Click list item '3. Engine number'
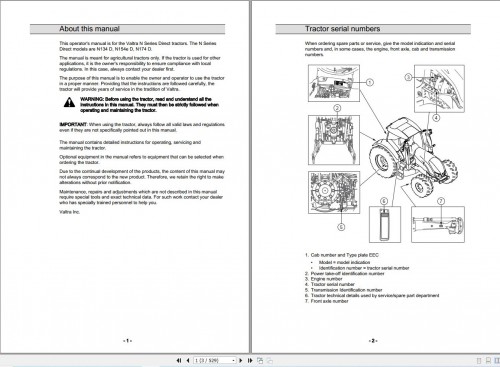The width and height of the screenshot is (500, 367). point(323,279)
